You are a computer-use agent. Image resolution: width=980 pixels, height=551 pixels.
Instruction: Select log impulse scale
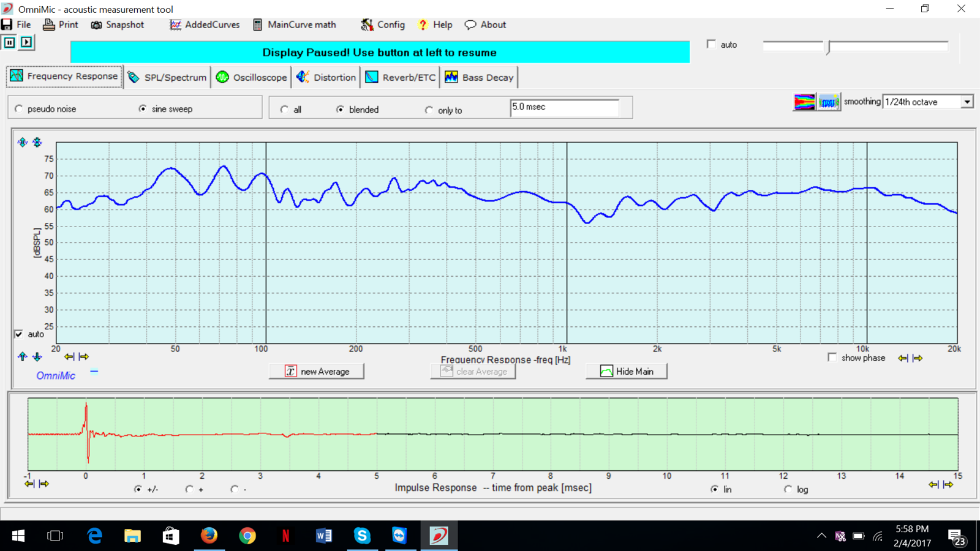click(788, 489)
